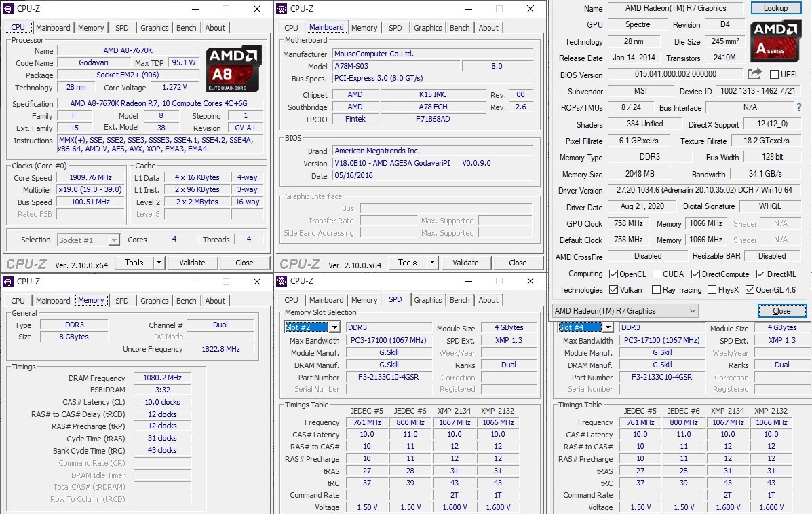Click the Lookup button in GPU-Z
Image resolution: width=812 pixels, height=514 pixels.
tap(775, 8)
